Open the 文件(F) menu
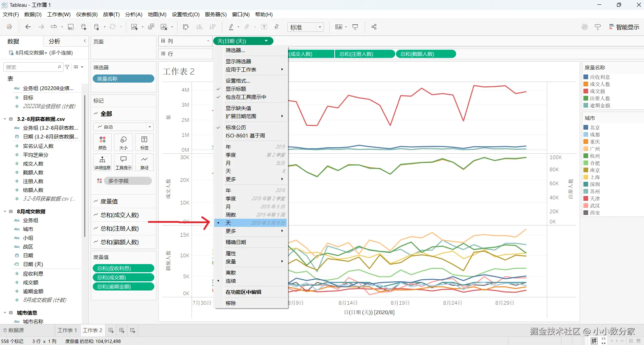This screenshot has width=644, height=345. click(11, 14)
